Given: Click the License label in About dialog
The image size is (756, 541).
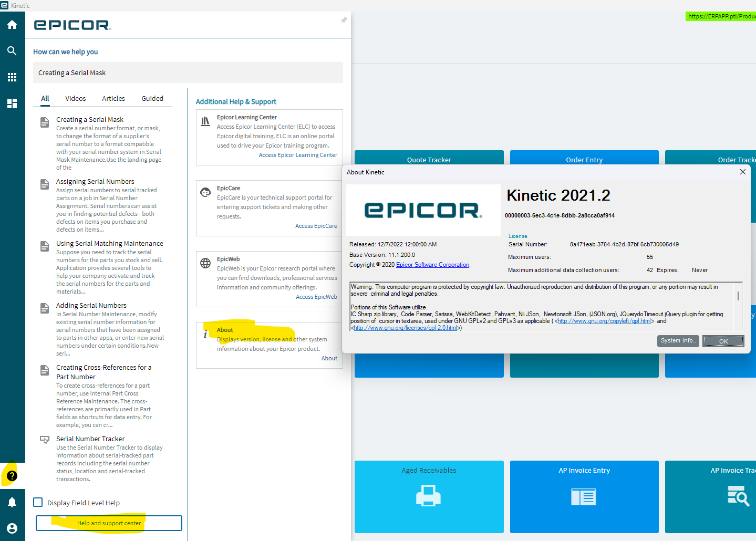Looking at the screenshot, I should [517, 236].
